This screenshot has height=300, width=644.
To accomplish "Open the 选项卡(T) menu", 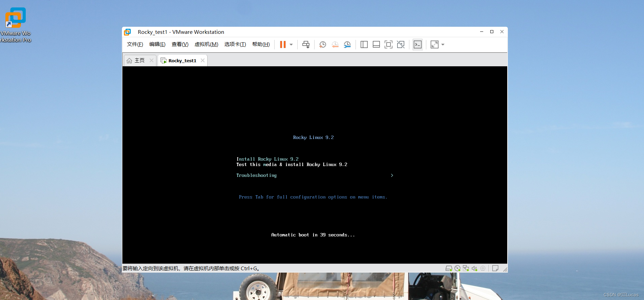I will [235, 44].
